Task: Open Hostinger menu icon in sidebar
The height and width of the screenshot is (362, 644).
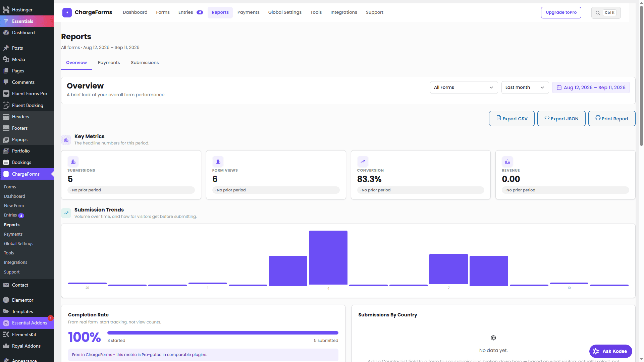Action: coord(6,10)
